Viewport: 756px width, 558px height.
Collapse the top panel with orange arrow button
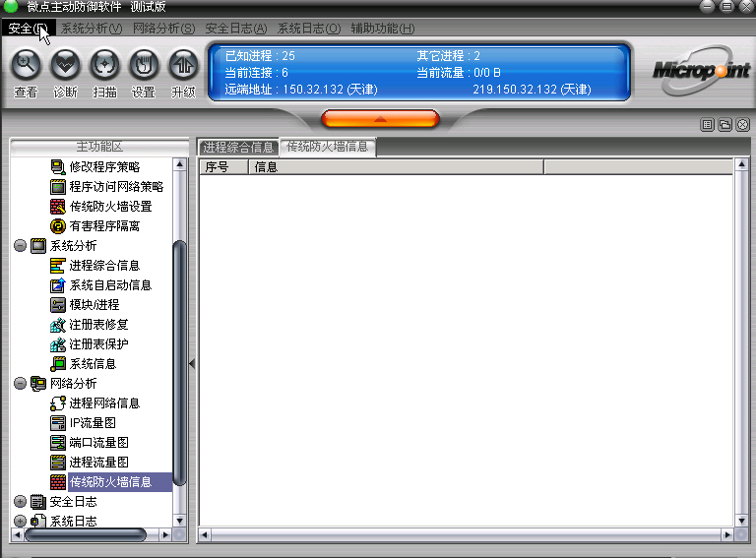coord(380,119)
